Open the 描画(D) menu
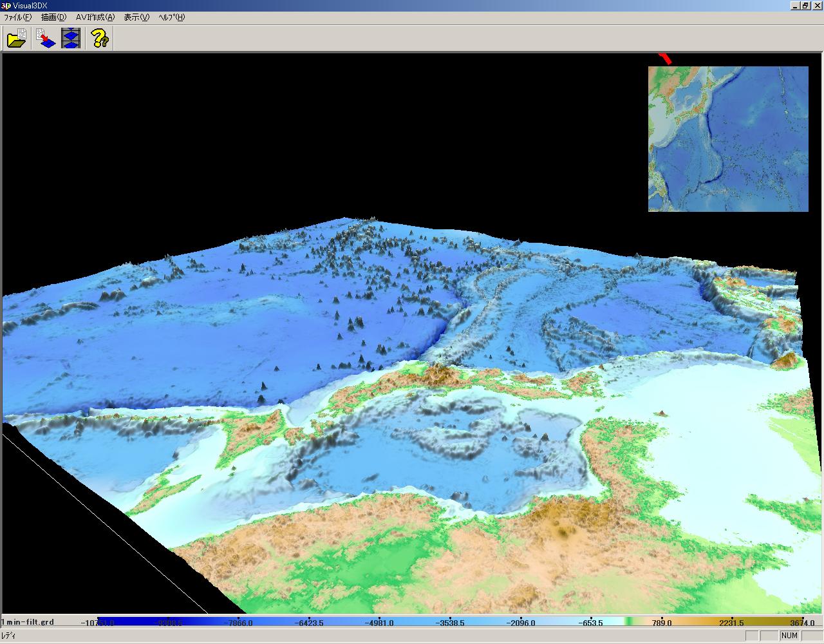 click(x=53, y=17)
